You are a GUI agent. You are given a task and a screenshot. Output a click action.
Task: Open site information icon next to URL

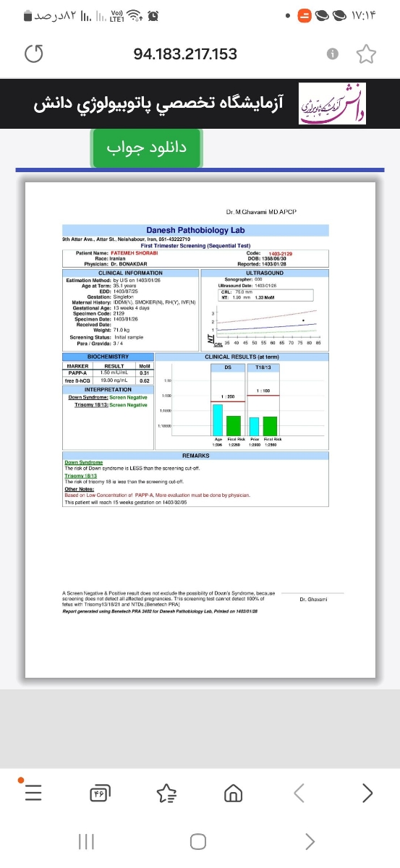point(332,54)
